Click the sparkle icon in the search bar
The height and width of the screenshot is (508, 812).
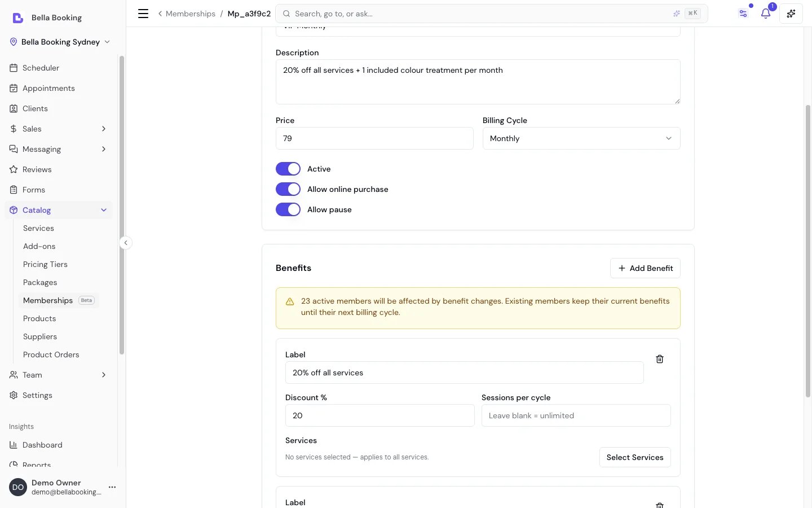pyautogui.click(x=677, y=14)
